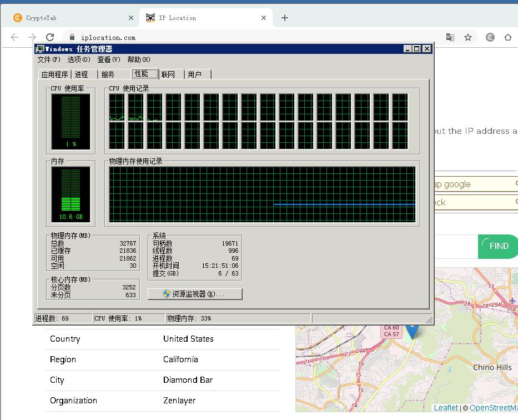Click the 'google' search suggestion field
518x420 pixels.
click(x=476, y=184)
